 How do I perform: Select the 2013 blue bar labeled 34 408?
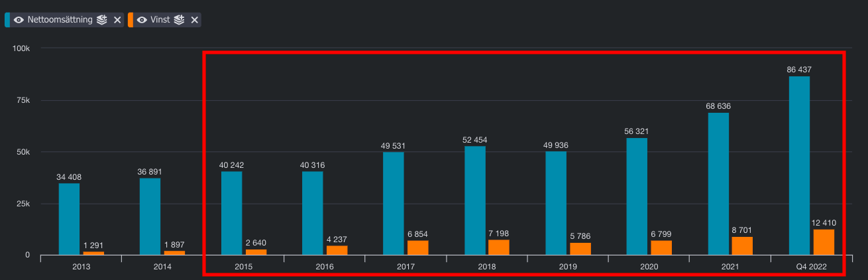coord(69,219)
